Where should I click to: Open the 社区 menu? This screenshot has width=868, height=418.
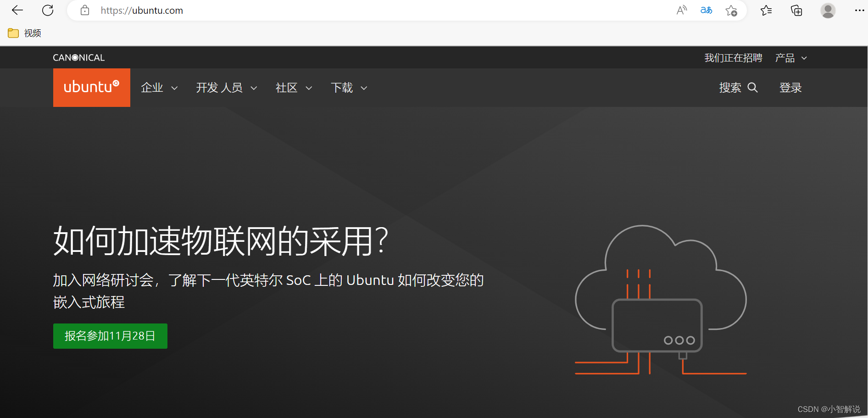(x=293, y=88)
